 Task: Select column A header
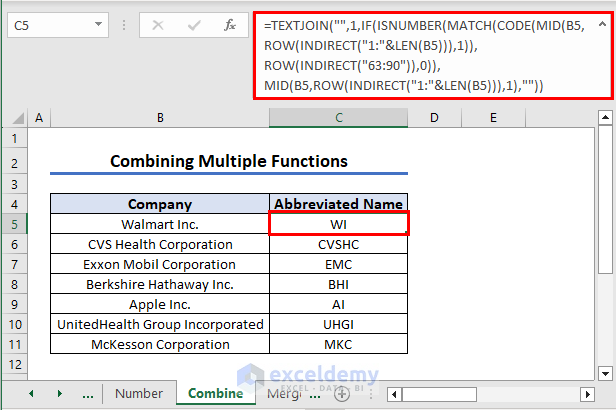pos(39,118)
